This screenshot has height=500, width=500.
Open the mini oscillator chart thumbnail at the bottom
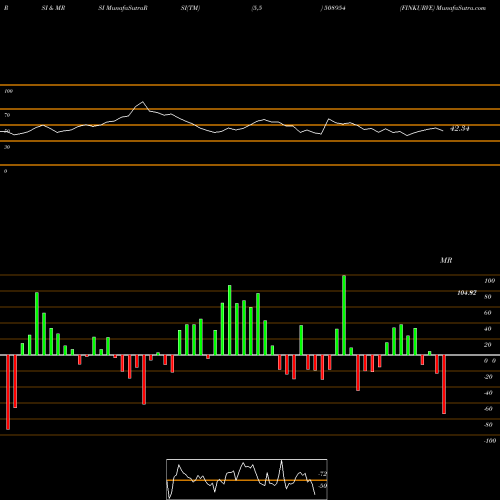pyautogui.click(x=247, y=479)
